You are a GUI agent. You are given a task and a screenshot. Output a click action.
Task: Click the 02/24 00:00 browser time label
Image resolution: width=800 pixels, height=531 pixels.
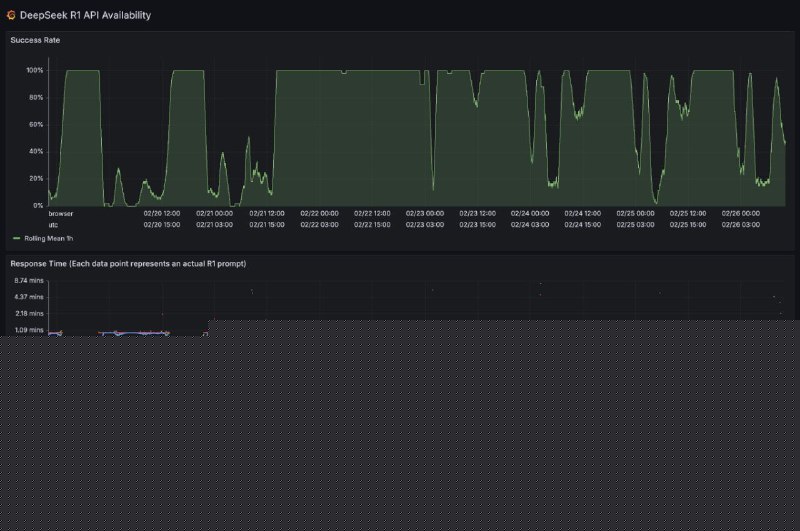coord(530,214)
